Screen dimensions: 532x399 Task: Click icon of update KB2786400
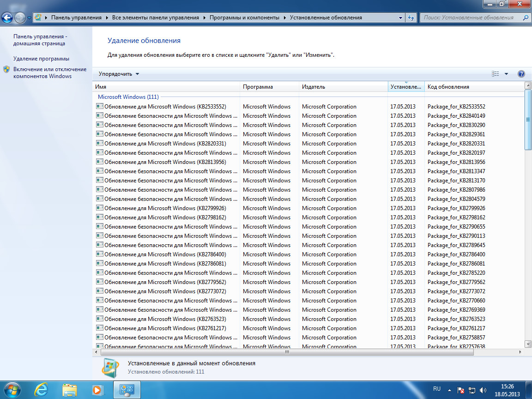(100, 254)
